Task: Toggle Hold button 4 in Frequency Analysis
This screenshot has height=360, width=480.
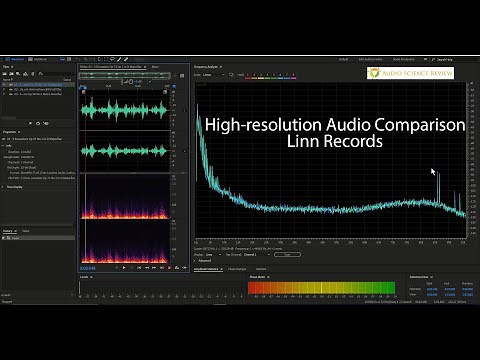Action: click(x=267, y=76)
